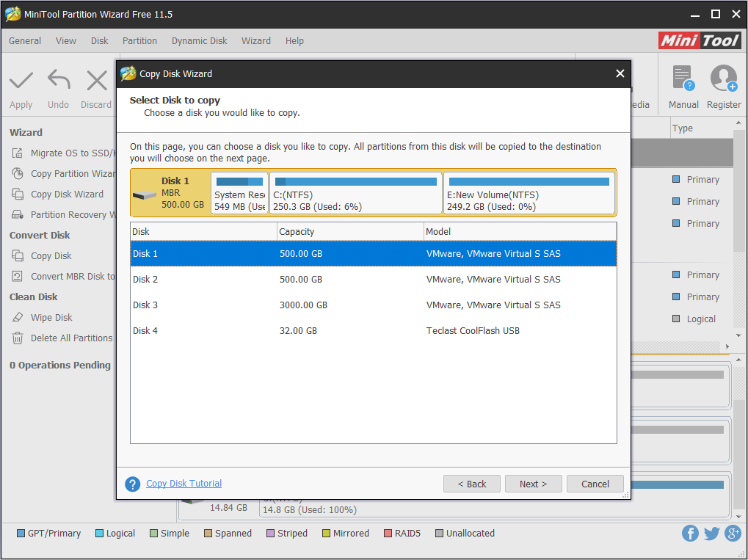Click the Simple legend swatch

(153, 534)
